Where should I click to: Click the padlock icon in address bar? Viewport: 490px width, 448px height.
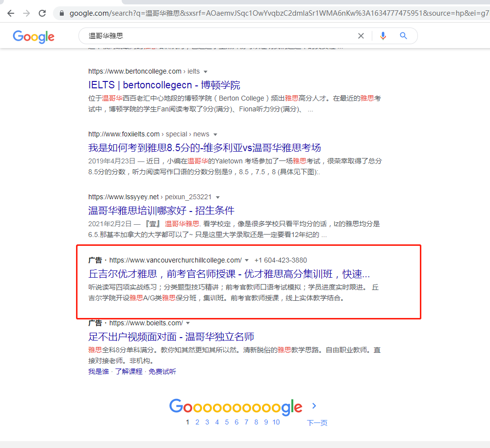tap(62, 13)
